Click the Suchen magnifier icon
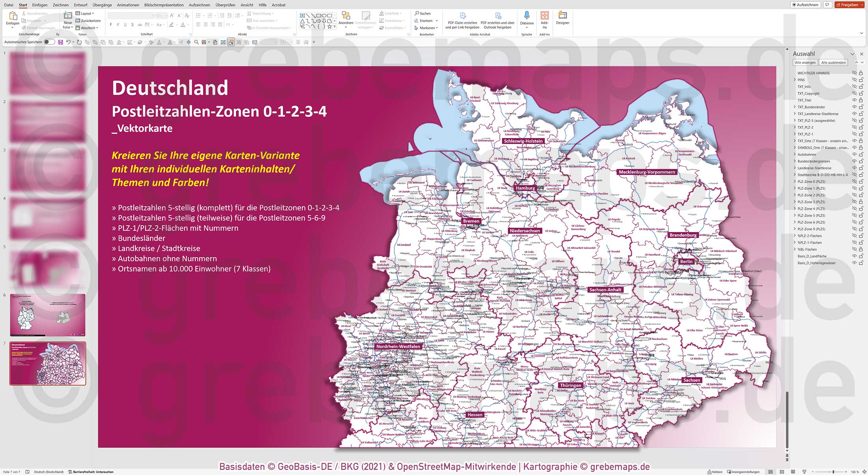The height and width of the screenshot is (475, 868). [417, 13]
